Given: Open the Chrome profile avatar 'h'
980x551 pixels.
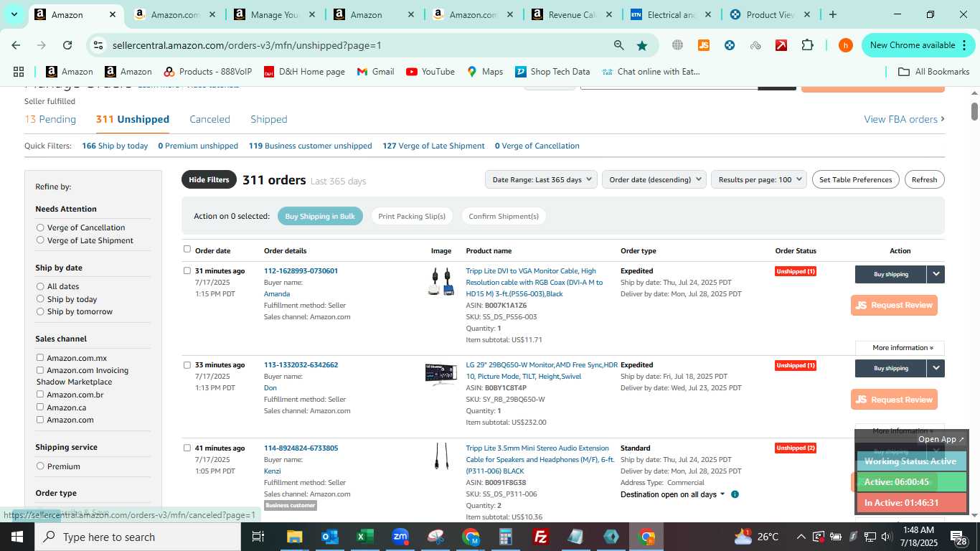Looking at the screenshot, I should pyautogui.click(x=845, y=45).
